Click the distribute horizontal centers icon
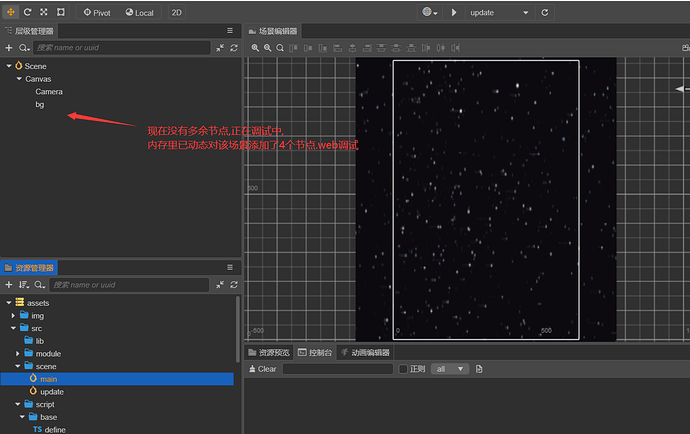The width and height of the screenshot is (690, 434). pyautogui.click(x=440, y=48)
